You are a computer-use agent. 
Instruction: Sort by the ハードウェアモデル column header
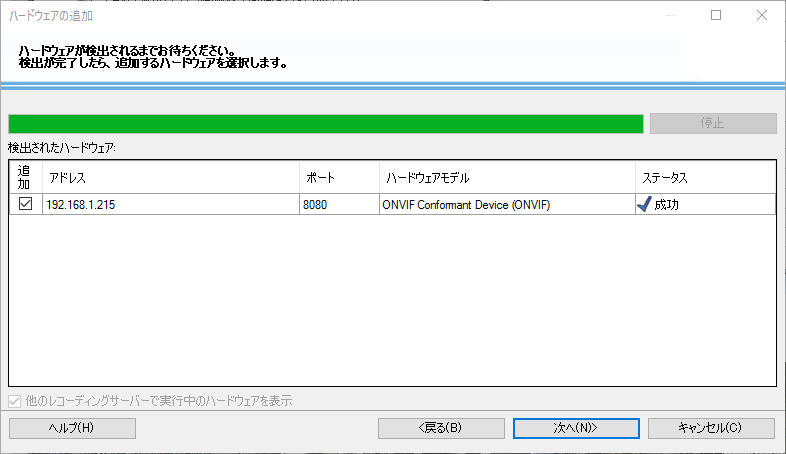pos(507,177)
